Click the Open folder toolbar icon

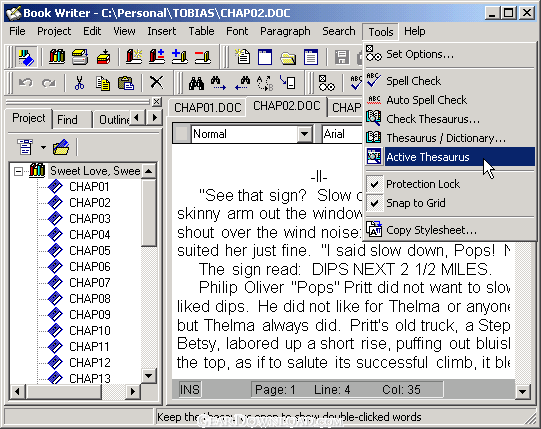click(x=288, y=57)
